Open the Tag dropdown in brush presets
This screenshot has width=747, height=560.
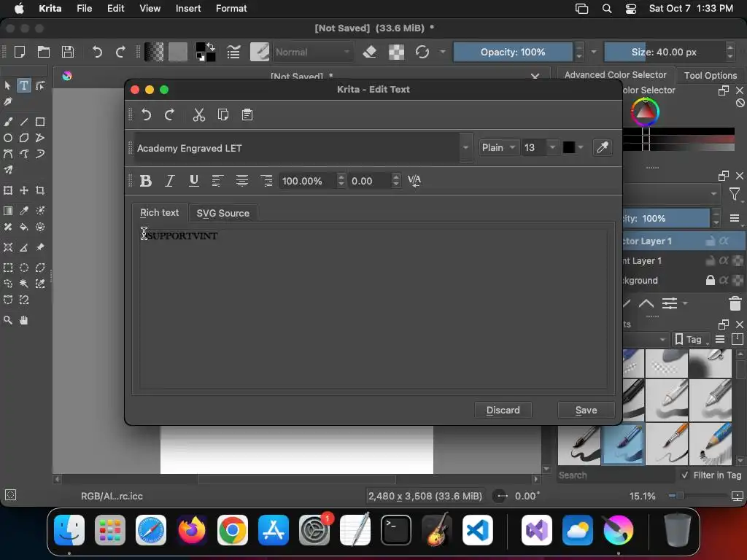pos(693,340)
